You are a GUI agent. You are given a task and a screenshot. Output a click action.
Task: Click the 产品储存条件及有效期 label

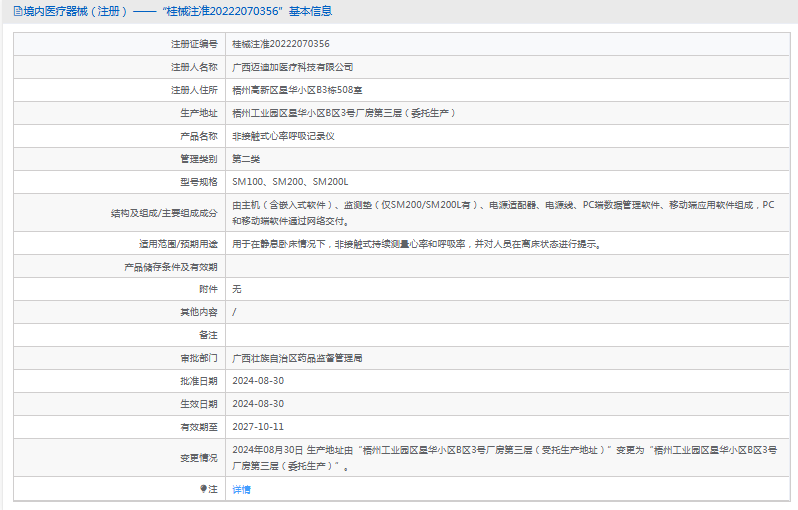tap(170, 267)
